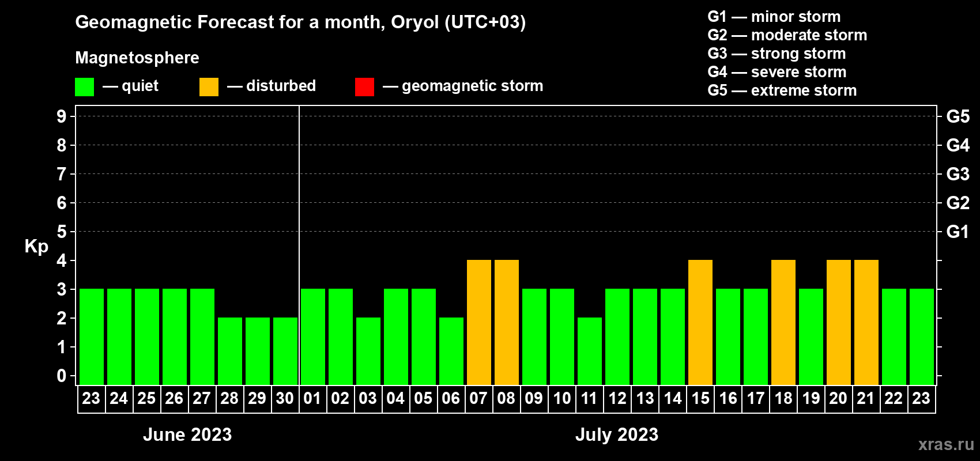Click the date cell labeled 10
The image size is (980, 461).
coord(562,399)
